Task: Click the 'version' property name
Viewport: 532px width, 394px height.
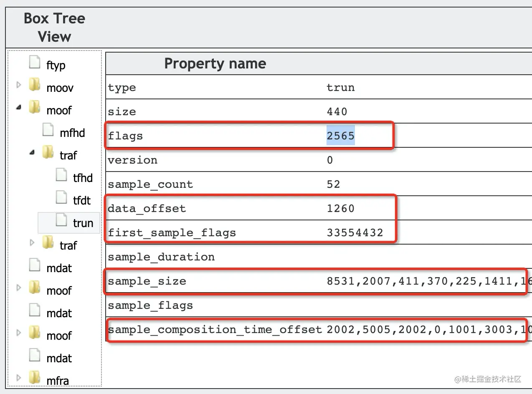Action: click(x=132, y=160)
